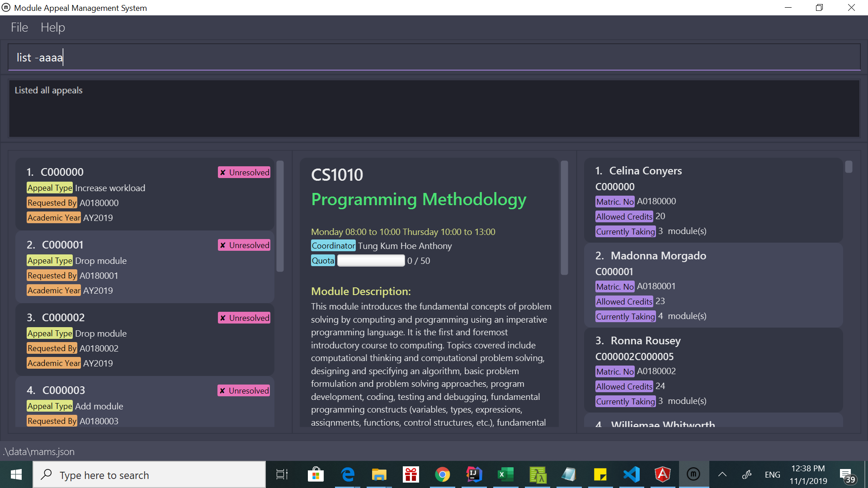This screenshot has width=868, height=488.
Task: Open Task View in taskbar
Action: [282, 474]
